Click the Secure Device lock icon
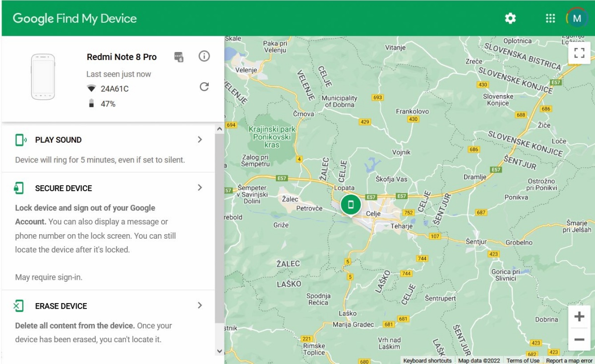This screenshot has height=364, width=595. [19, 188]
